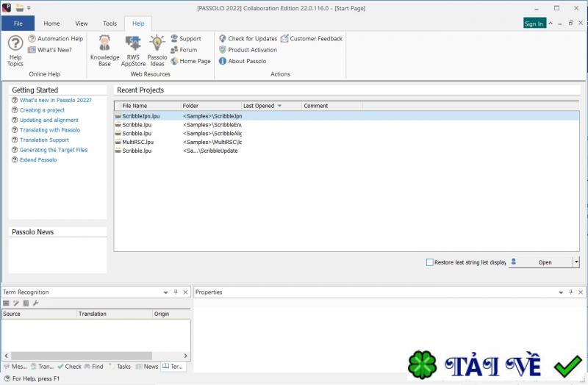
Task: Open Automation Help
Action: tap(56, 39)
